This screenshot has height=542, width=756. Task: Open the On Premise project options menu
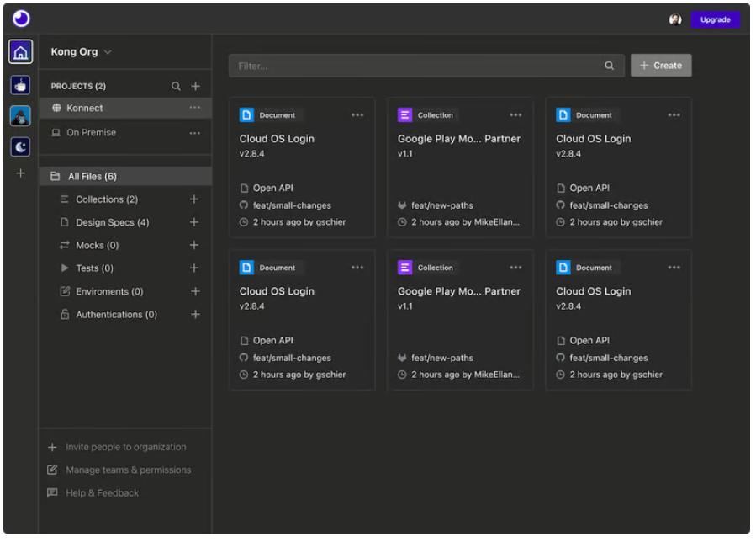pos(195,133)
